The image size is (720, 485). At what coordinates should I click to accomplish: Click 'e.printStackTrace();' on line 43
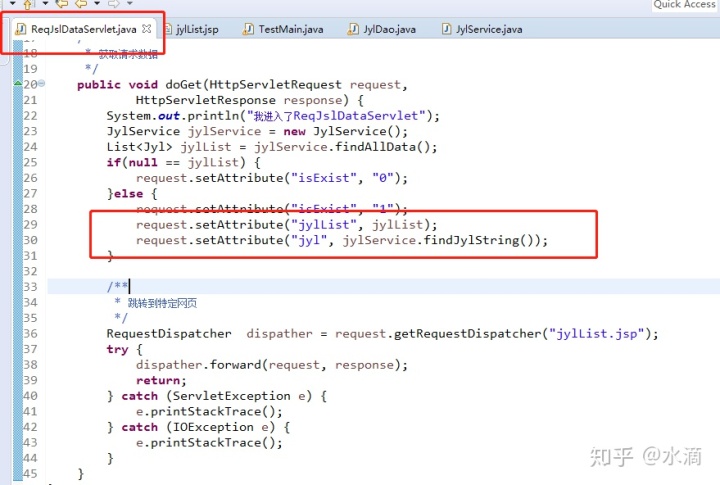209,443
